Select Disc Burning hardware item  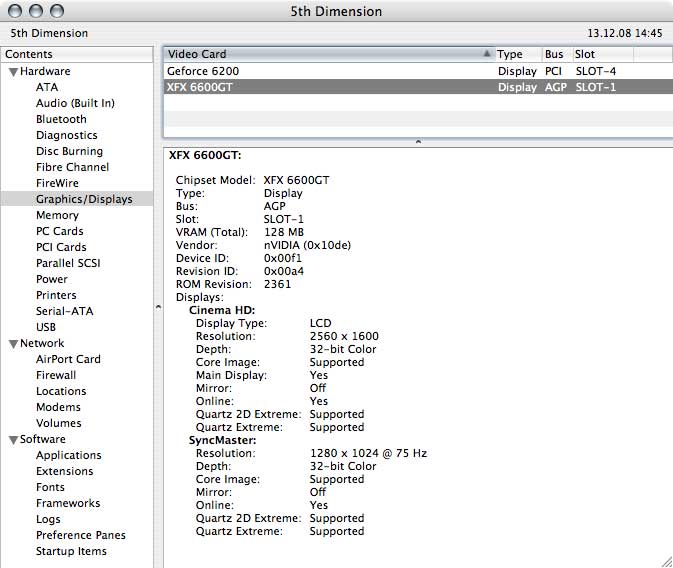pyautogui.click(x=69, y=152)
